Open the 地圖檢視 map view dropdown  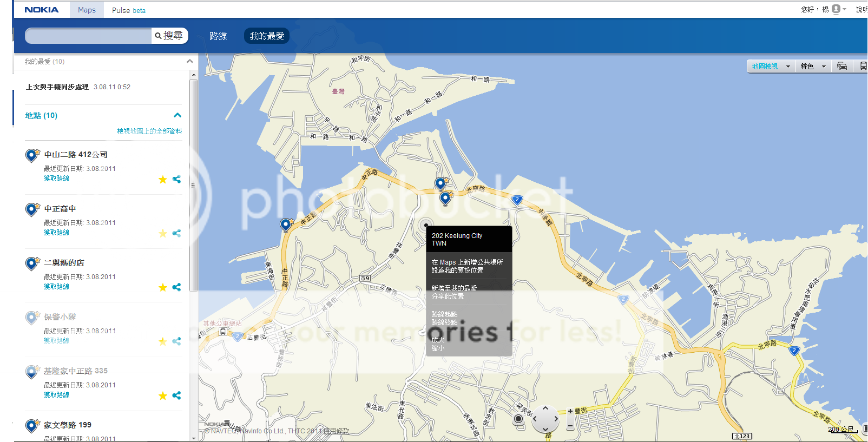point(770,66)
